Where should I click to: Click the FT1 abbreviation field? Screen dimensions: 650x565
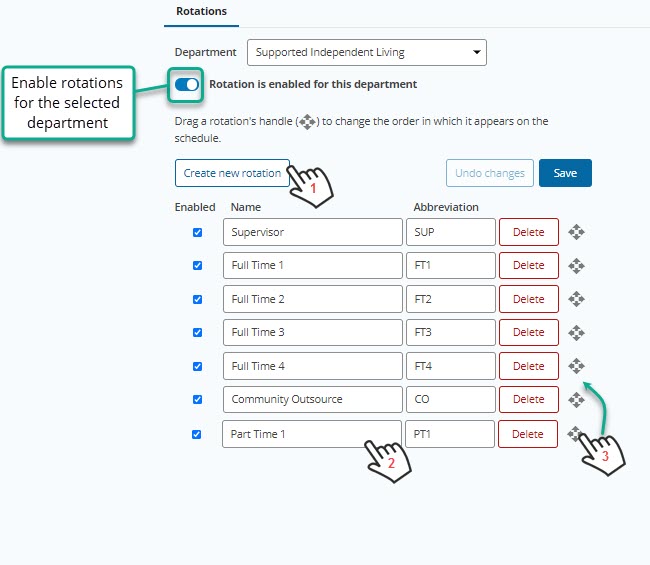click(x=451, y=265)
